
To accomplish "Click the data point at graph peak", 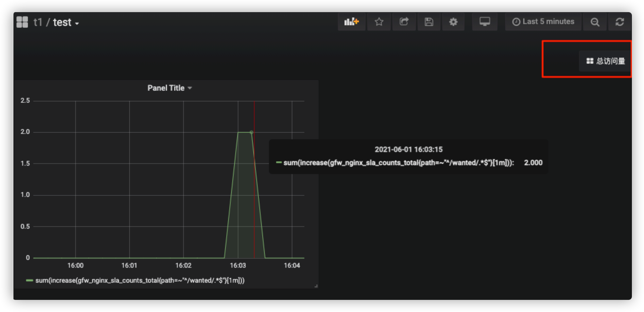I will [251, 132].
